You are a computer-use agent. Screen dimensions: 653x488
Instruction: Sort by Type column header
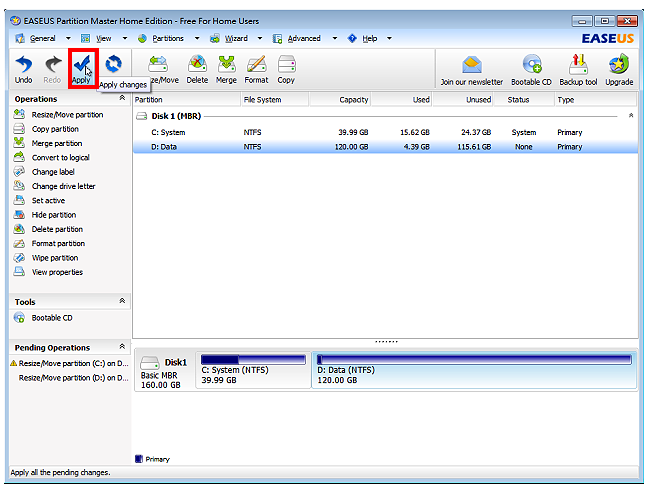(596, 100)
